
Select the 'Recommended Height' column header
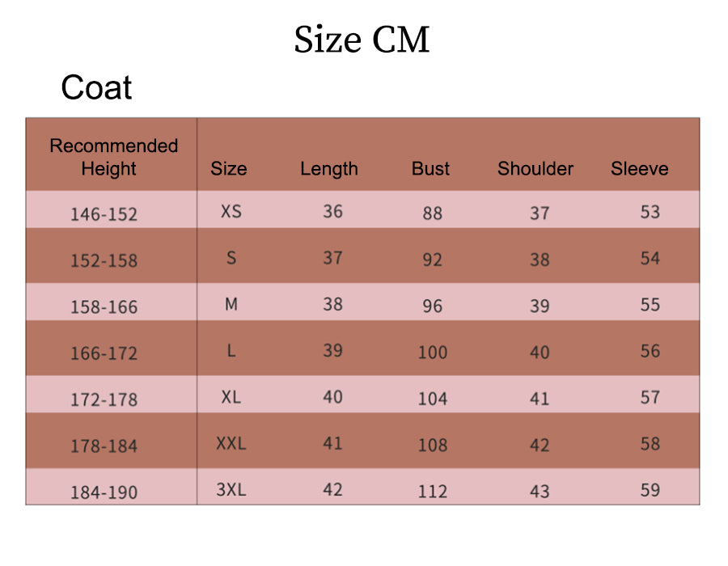[x=113, y=157]
